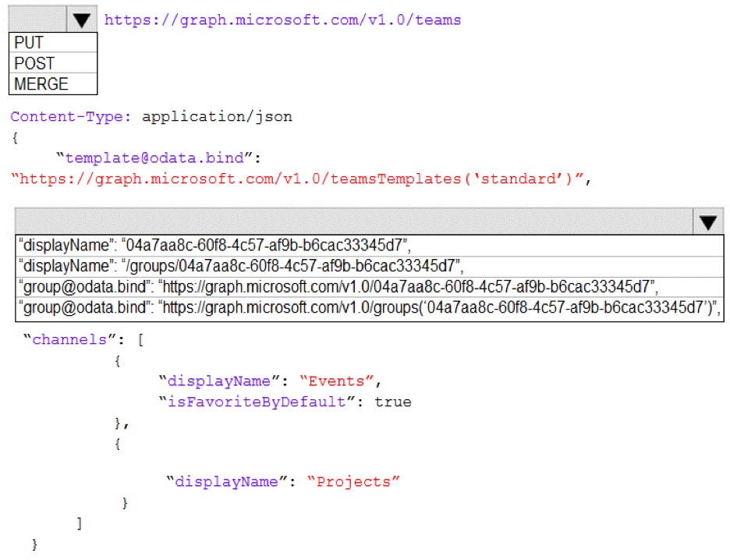Choose group@odata.bind option with groups('…') URL
Image resolution: width=730 pixels, height=560 pixels.
370,308
